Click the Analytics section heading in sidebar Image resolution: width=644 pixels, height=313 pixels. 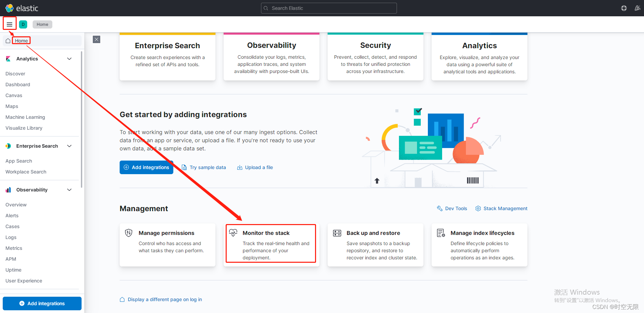click(x=27, y=59)
